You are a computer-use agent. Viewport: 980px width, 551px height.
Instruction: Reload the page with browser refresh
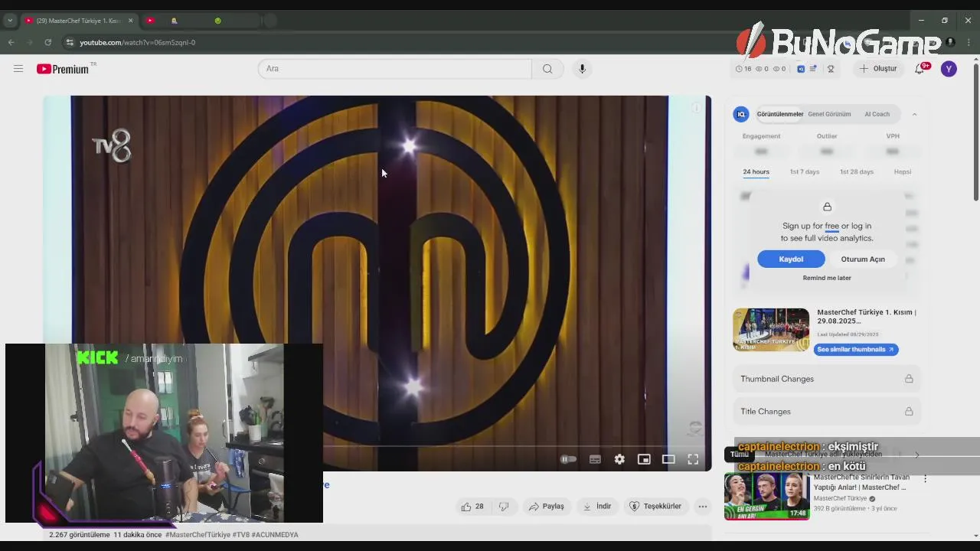(47, 42)
